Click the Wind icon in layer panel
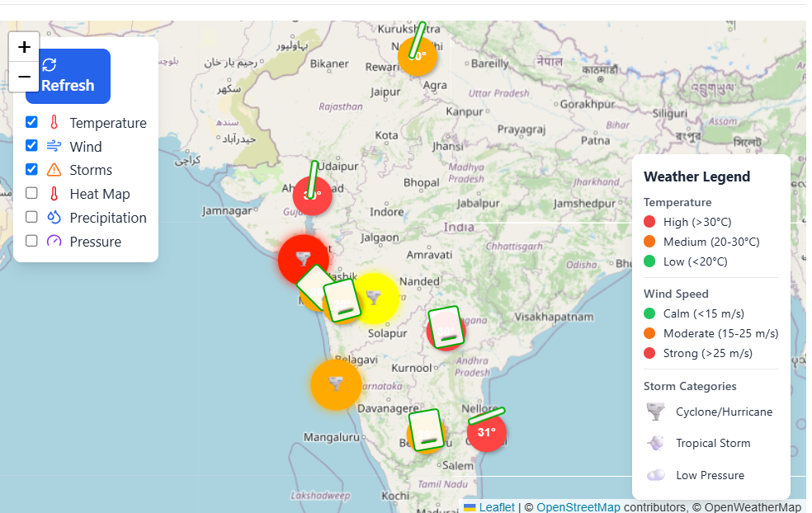This screenshot has width=812, height=513. point(54,146)
